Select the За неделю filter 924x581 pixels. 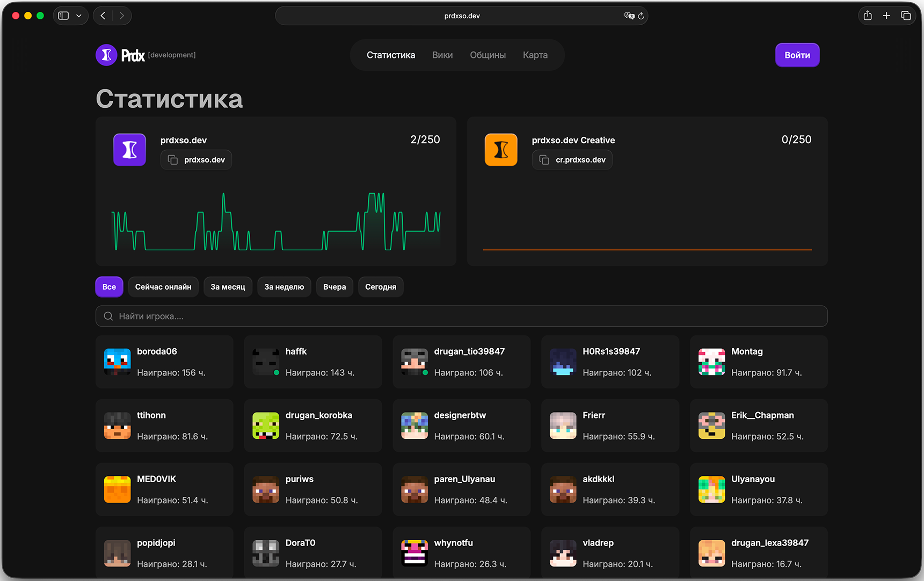(x=284, y=286)
